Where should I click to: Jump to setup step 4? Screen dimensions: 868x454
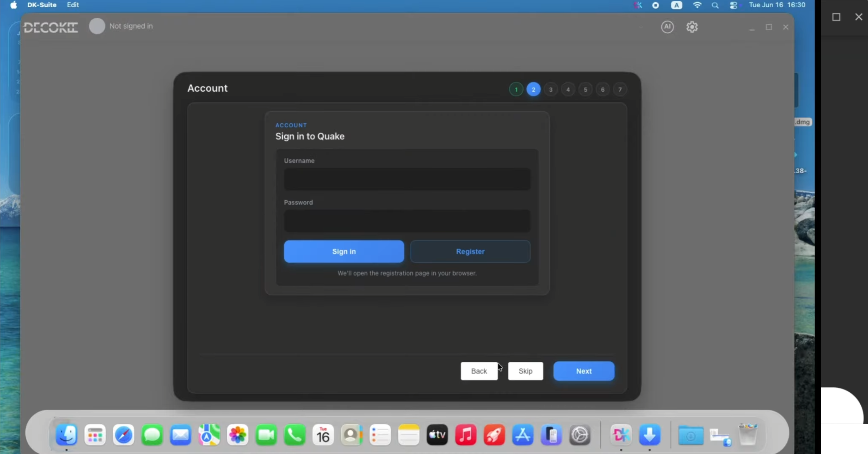point(568,89)
